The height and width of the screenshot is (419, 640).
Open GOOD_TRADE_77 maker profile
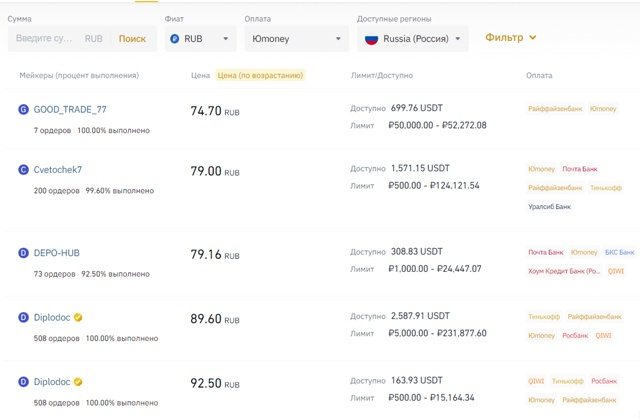(x=70, y=109)
